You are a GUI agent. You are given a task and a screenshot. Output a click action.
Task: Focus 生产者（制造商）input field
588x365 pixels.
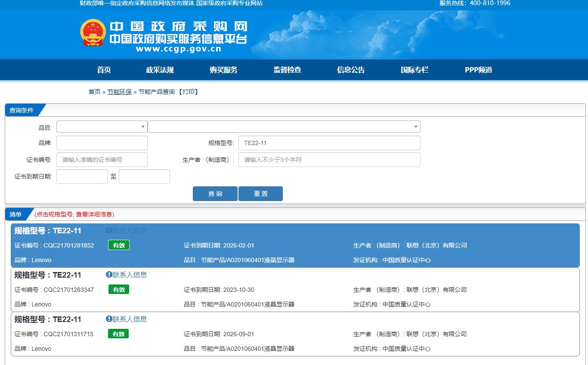tap(329, 160)
